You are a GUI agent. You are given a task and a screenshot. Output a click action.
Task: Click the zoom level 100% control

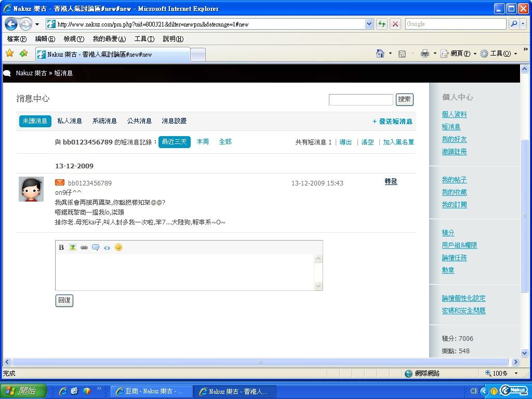[500, 373]
